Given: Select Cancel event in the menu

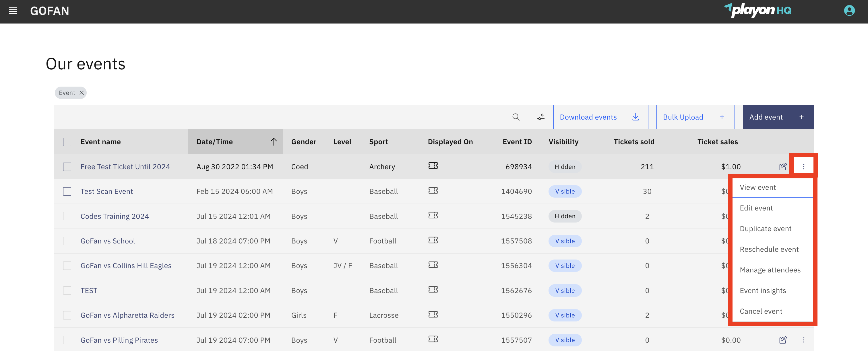Looking at the screenshot, I should click(x=761, y=311).
